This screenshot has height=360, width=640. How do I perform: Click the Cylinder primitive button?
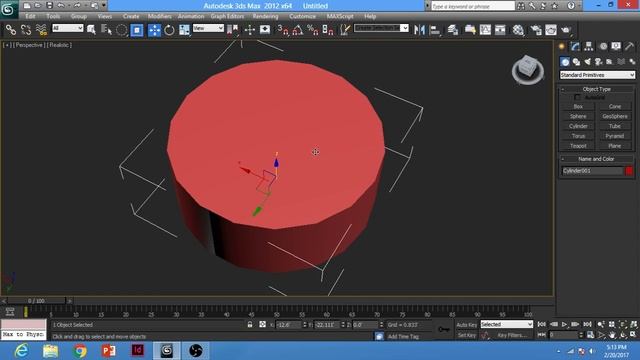pyautogui.click(x=578, y=126)
